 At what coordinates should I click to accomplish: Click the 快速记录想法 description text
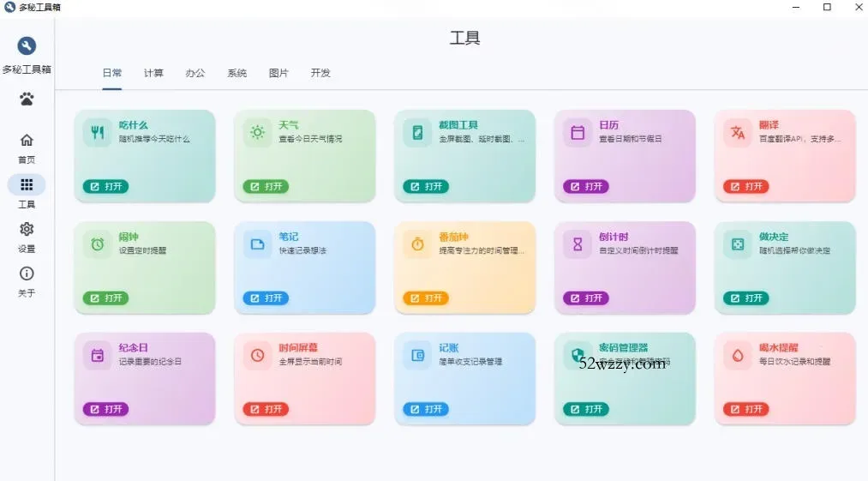tap(302, 250)
